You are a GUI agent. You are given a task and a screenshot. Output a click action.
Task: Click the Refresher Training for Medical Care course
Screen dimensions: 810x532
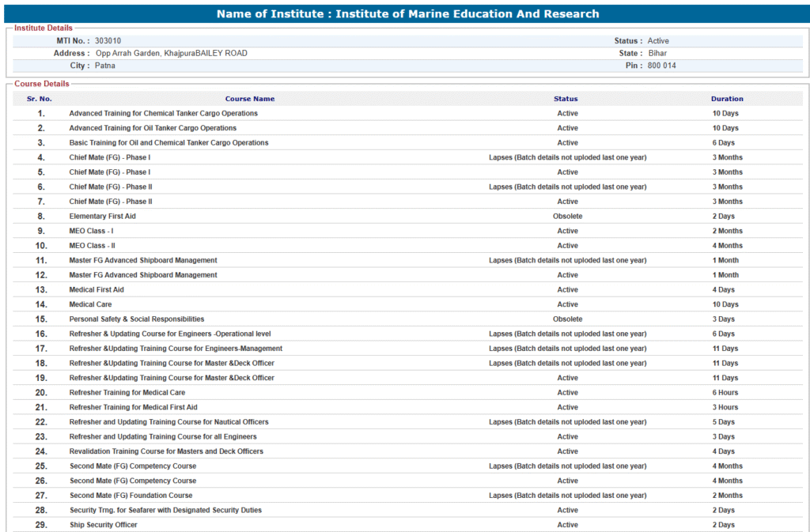tap(127, 393)
